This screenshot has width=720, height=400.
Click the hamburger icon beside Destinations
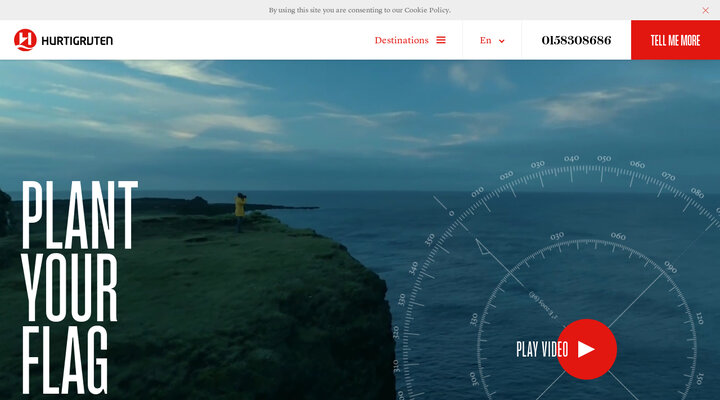tap(441, 40)
